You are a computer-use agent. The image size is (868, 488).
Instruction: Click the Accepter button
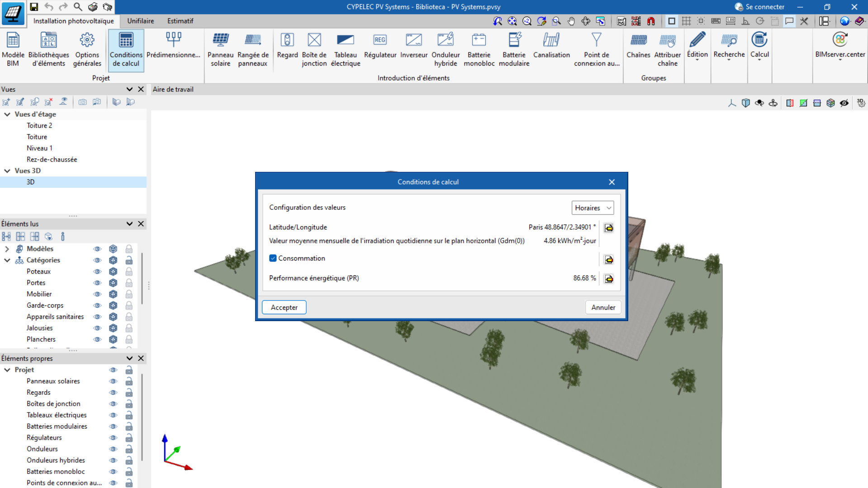coord(284,307)
